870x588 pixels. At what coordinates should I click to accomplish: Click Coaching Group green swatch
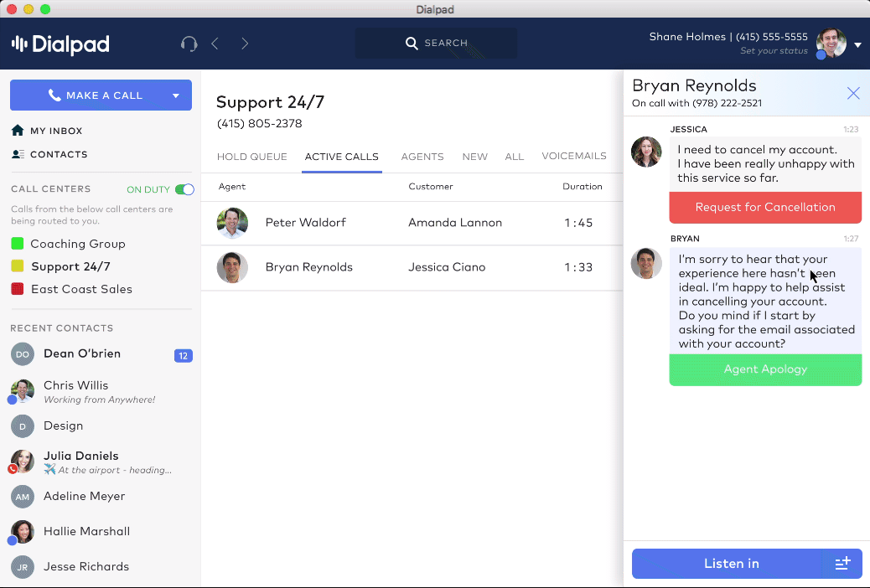pos(18,244)
